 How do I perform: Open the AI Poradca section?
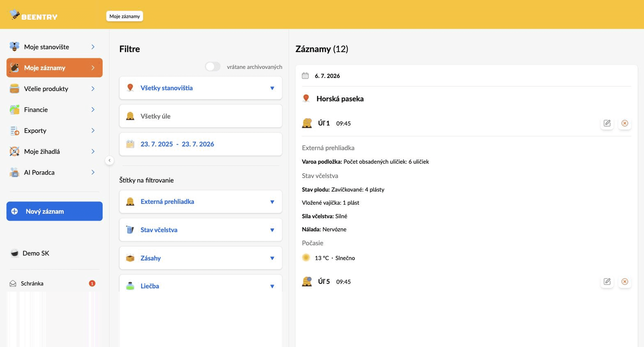click(x=55, y=172)
